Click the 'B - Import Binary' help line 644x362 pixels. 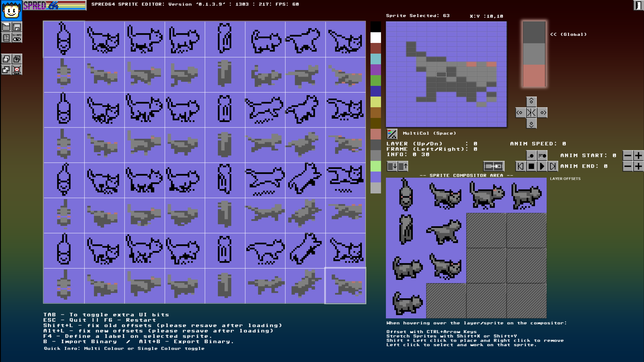[139, 341]
